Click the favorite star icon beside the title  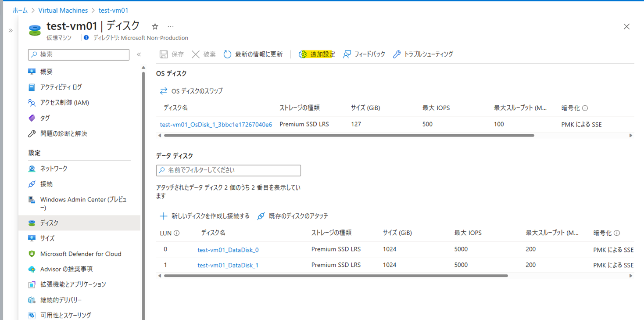coord(155,27)
